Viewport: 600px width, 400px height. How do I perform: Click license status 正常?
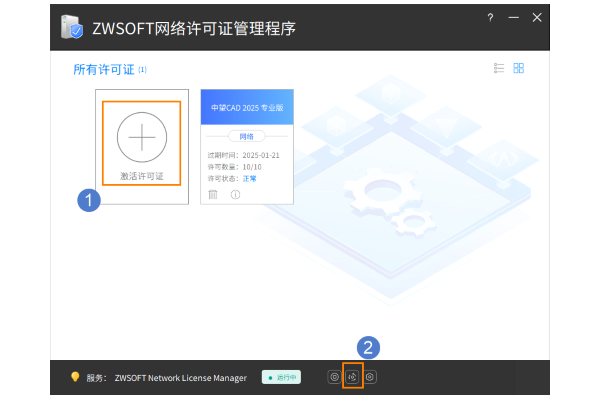coord(249,178)
